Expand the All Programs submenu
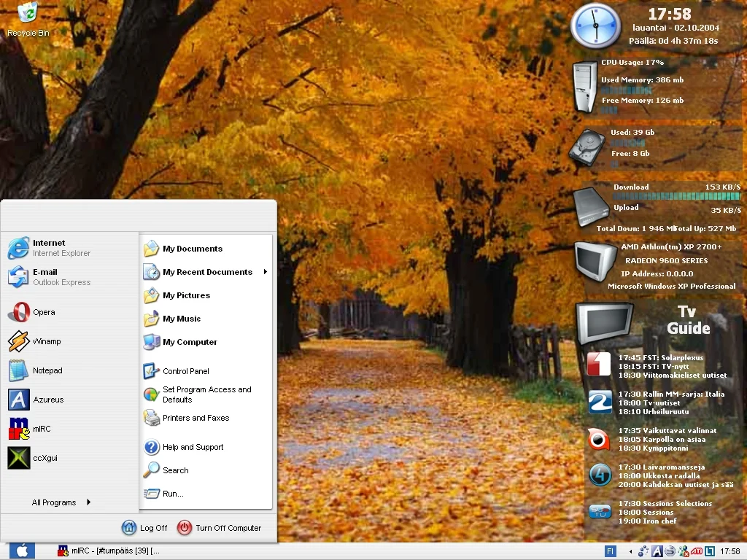Viewport: 747px width, 560px height. coord(61,502)
